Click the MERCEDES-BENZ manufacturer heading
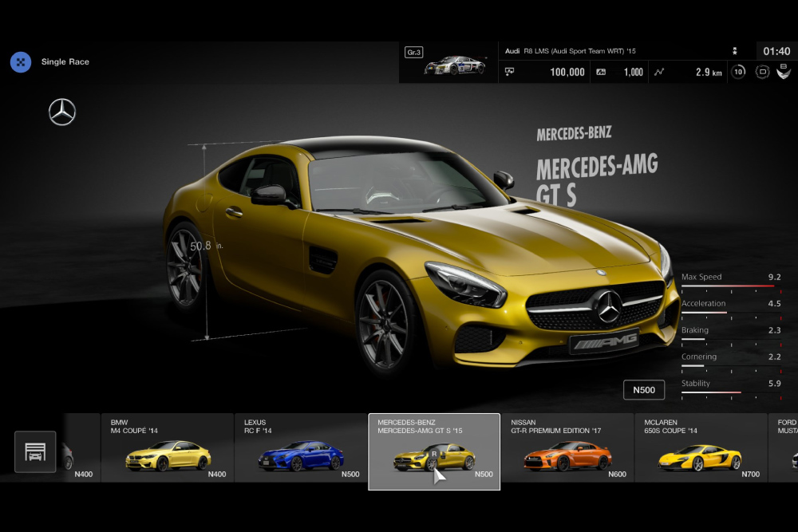Viewport: 798px width, 532px height. pyautogui.click(x=574, y=134)
